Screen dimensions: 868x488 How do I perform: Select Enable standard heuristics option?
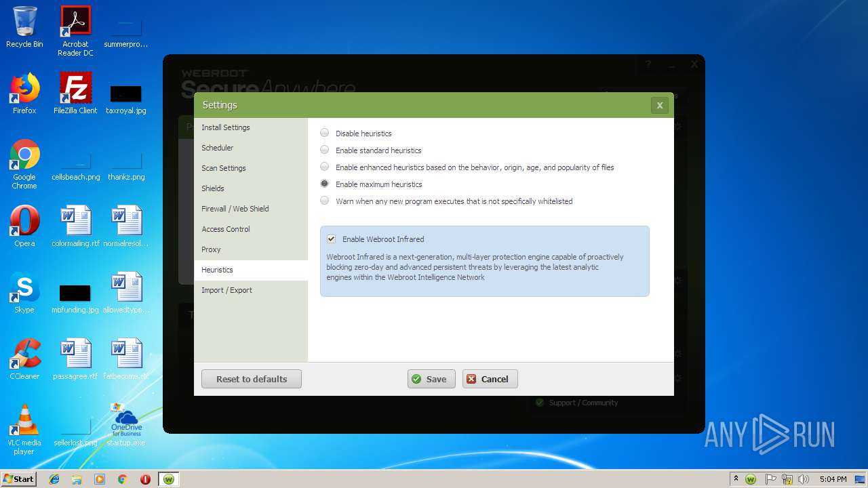click(324, 150)
